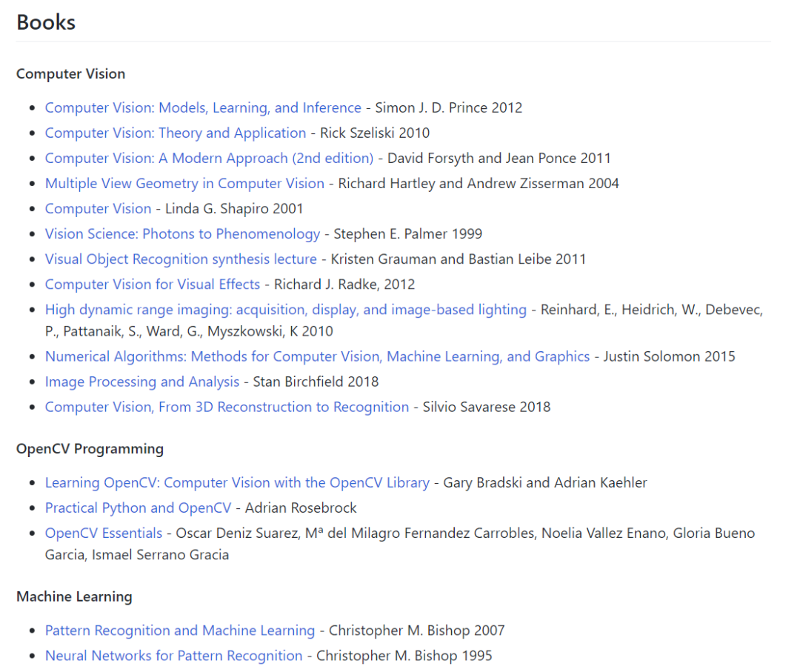This screenshot has height=672, width=800.
Task: Open the 'Computer Vision' link by Linda Shapiro
Action: (98, 209)
